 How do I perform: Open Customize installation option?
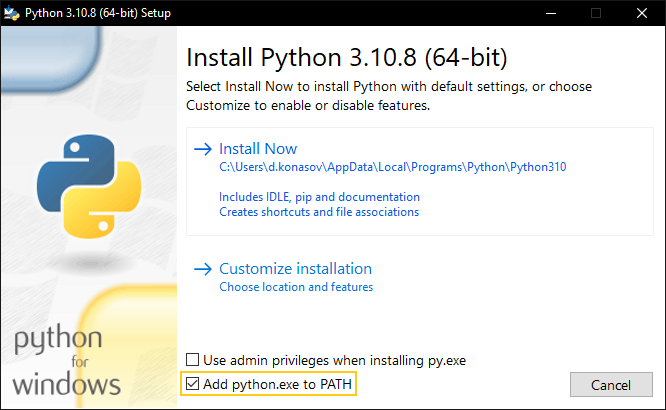pyautogui.click(x=296, y=269)
